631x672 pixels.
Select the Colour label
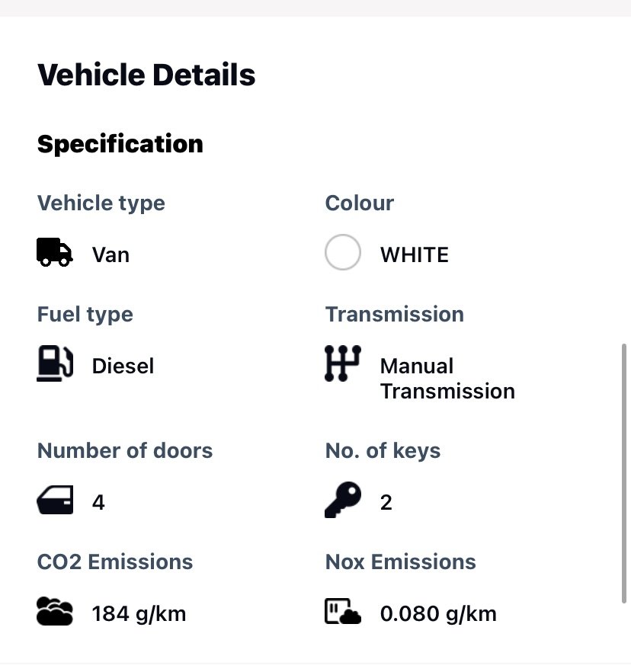[360, 203]
